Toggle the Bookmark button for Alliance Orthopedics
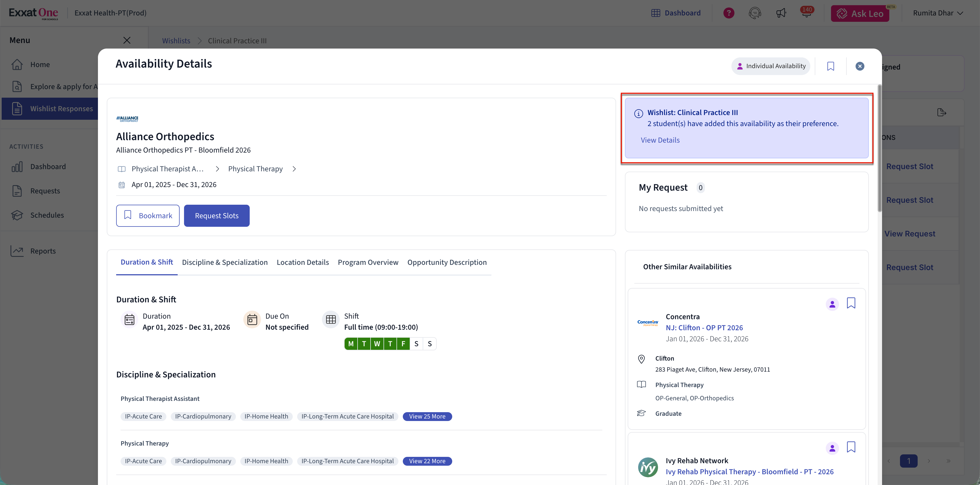980x485 pixels. (x=148, y=216)
